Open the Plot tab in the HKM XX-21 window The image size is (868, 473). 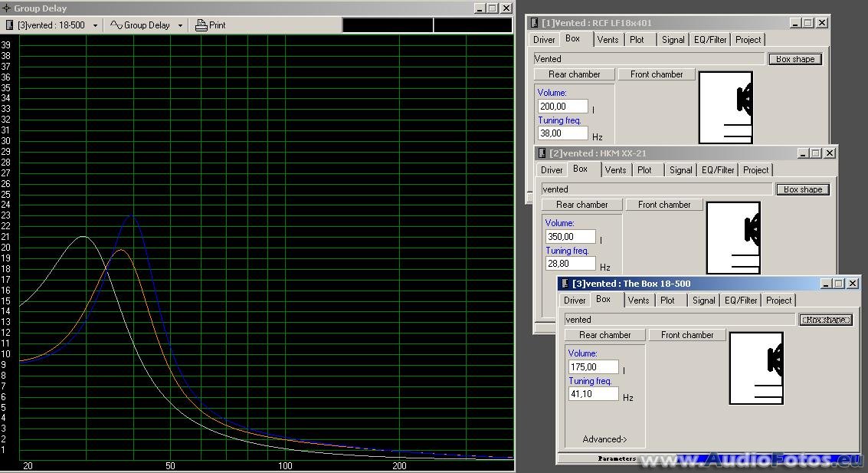click(x=645, y=169)
